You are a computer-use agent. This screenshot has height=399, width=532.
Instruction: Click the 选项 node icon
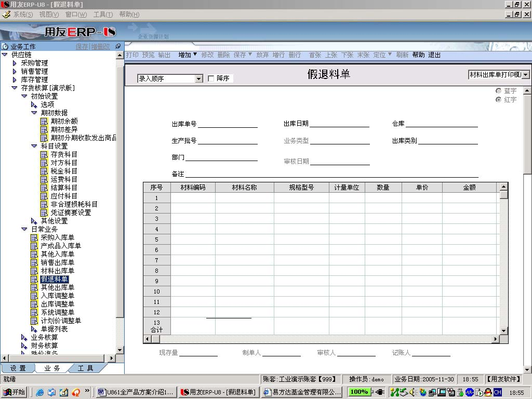(34, 105)
